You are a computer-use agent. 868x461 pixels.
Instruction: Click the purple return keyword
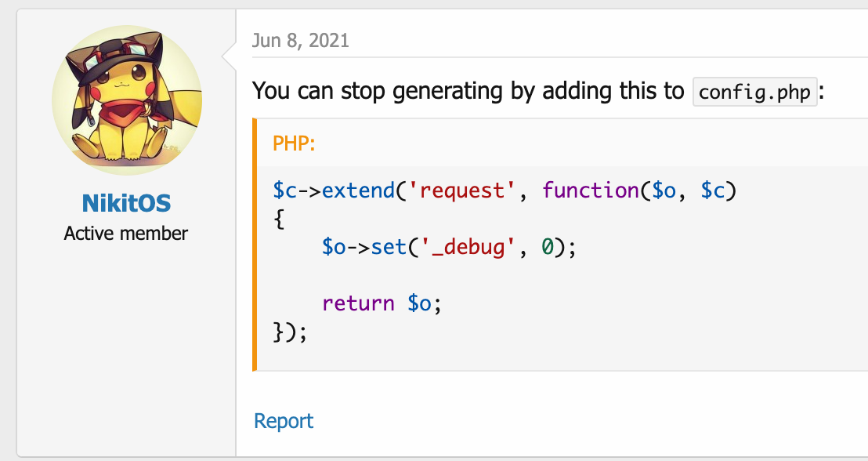pyautogui.click(x=358, y=303)
